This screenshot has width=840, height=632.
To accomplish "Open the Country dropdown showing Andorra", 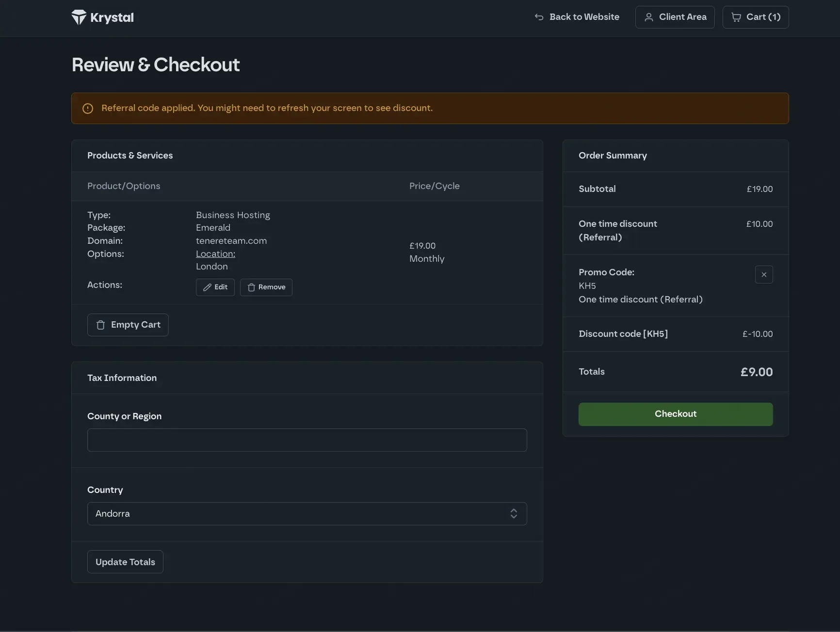I will [307, 514].
